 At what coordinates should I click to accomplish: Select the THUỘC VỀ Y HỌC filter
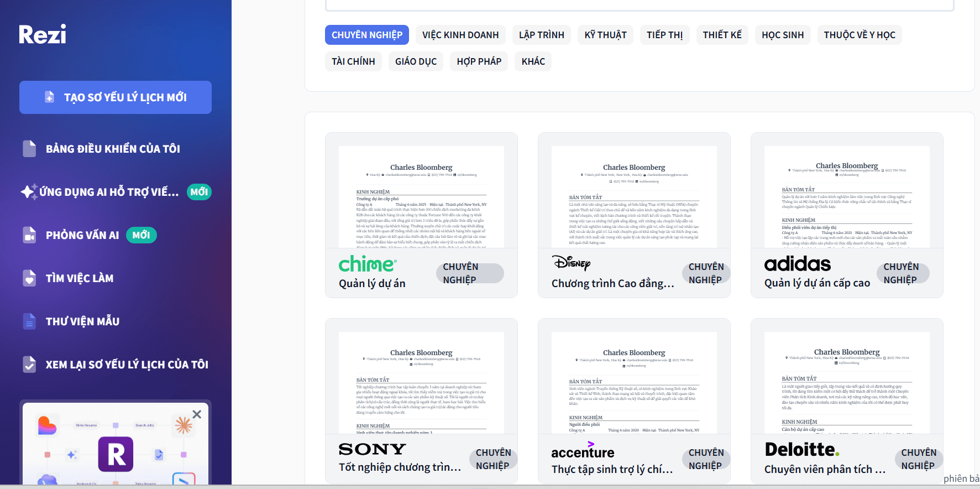[x=860, y=35]
